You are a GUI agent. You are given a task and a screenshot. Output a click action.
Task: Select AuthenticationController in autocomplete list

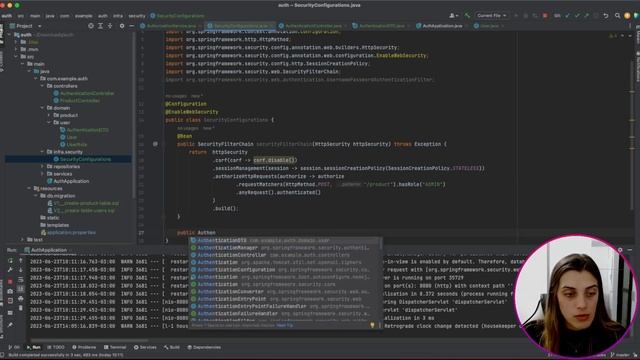tap(286, 255)
